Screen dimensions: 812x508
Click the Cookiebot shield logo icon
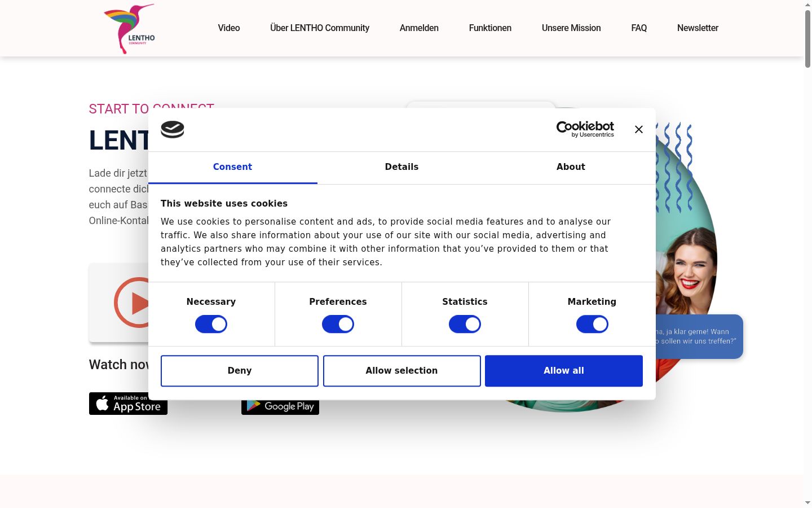[173, 129]
